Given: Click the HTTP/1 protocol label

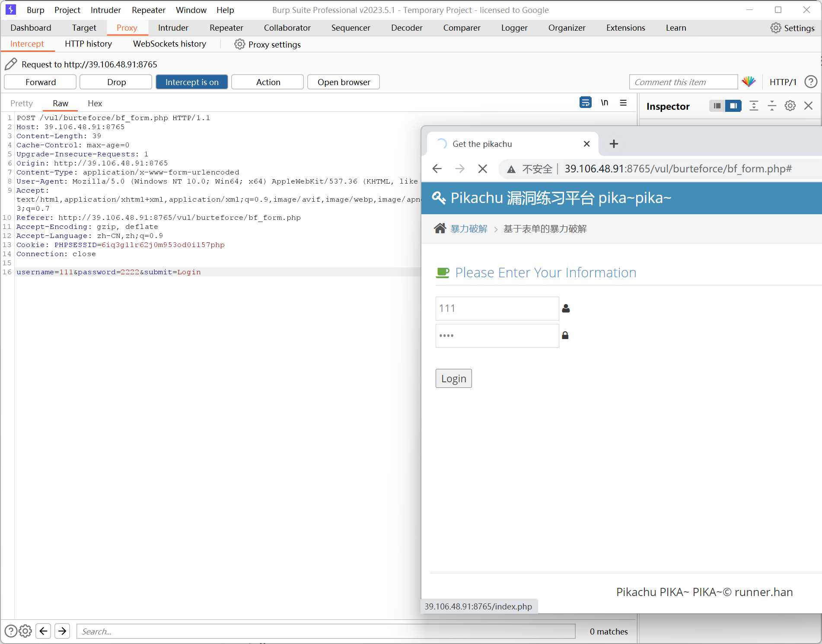Looking at the screenshot, I should pos(783,82).
